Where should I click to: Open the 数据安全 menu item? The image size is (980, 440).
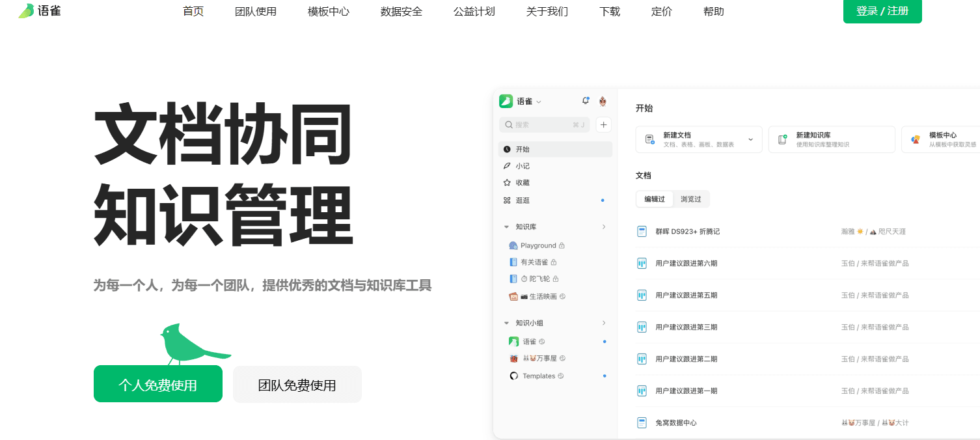402,12
